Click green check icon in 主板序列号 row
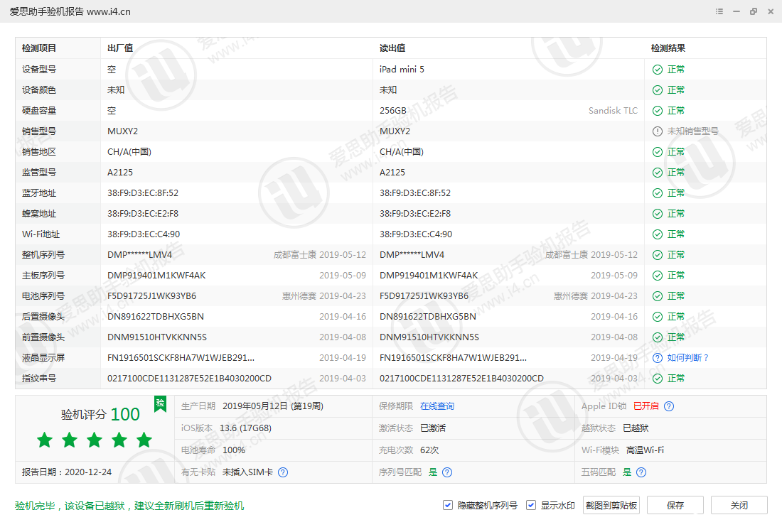Viewport: 782px width, 532px height. tap(658, 276)
